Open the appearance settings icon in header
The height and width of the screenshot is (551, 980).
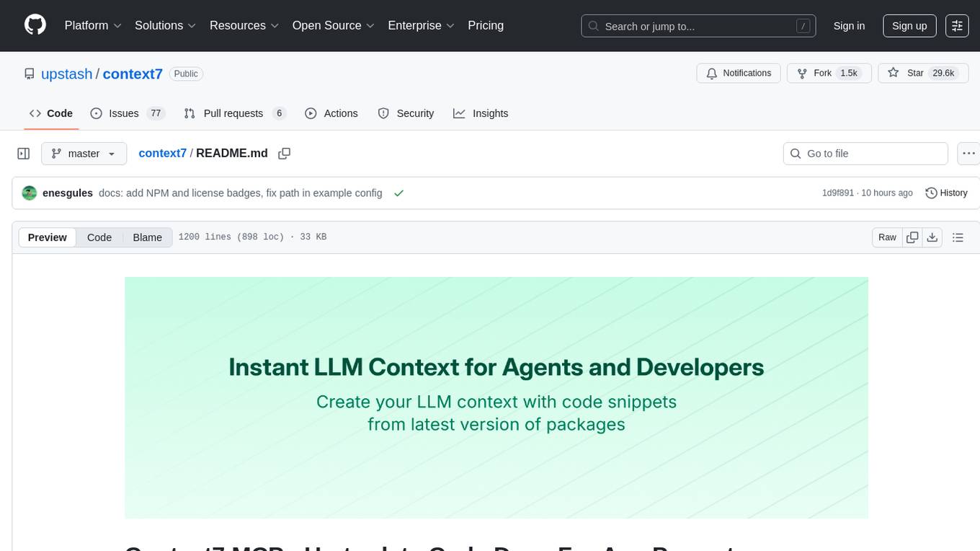point(957,26)
